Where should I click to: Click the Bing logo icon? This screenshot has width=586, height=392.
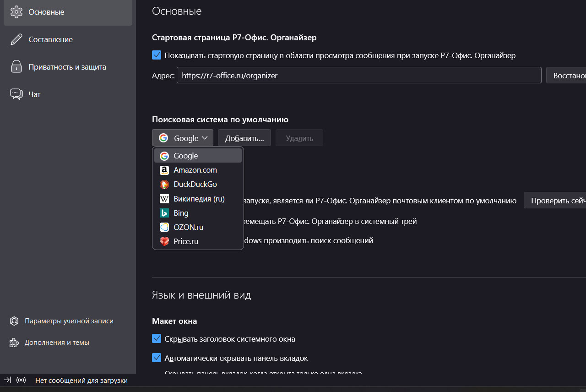point(164,213)
